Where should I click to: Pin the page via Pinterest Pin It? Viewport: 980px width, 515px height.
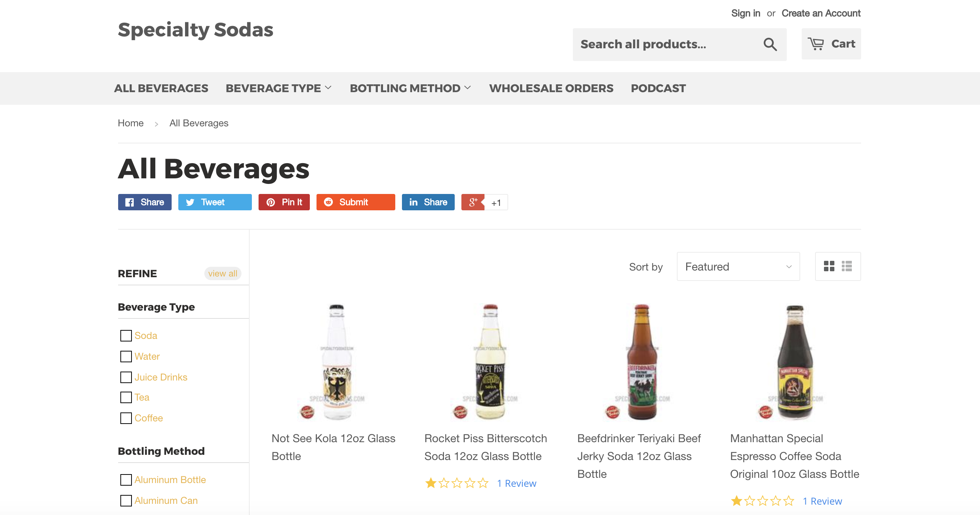click(284, 202)
